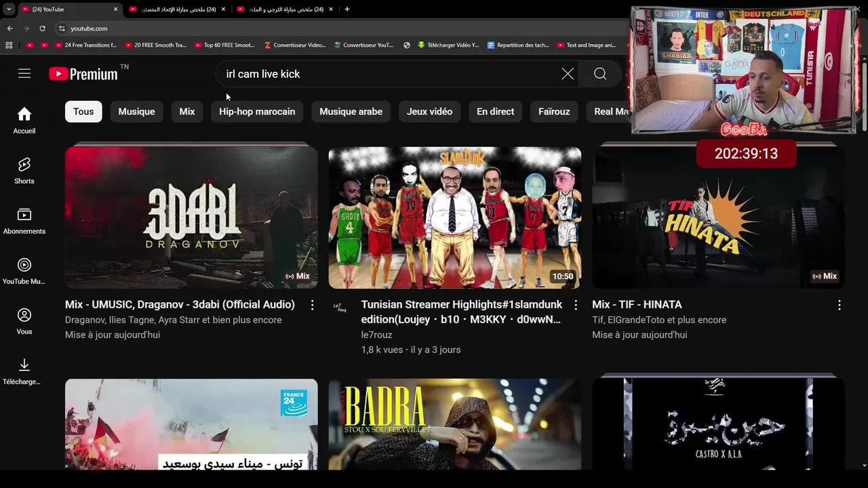Viewport: 868px width, 488px height.
Task: Select the Faïrouz filter chip
Action: 554,112
